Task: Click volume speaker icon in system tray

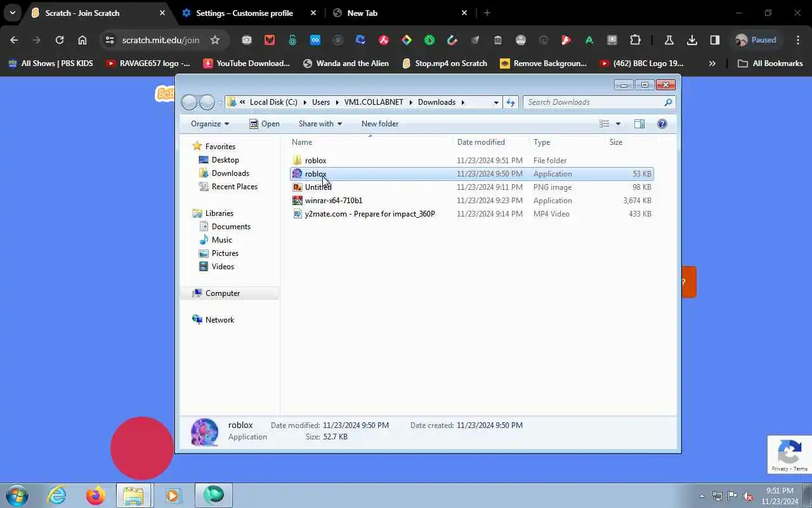Action: click(x=749, y=496)
